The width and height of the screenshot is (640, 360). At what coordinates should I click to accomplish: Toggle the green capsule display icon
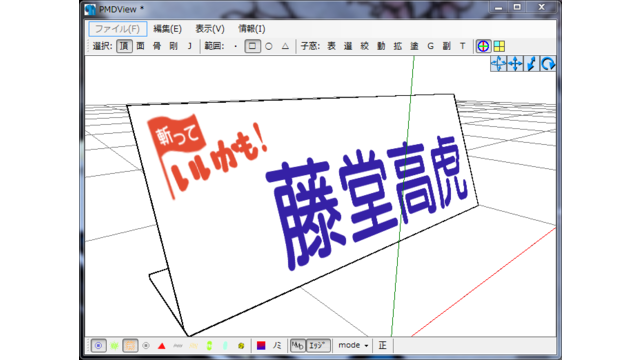(x=209, y=346)
